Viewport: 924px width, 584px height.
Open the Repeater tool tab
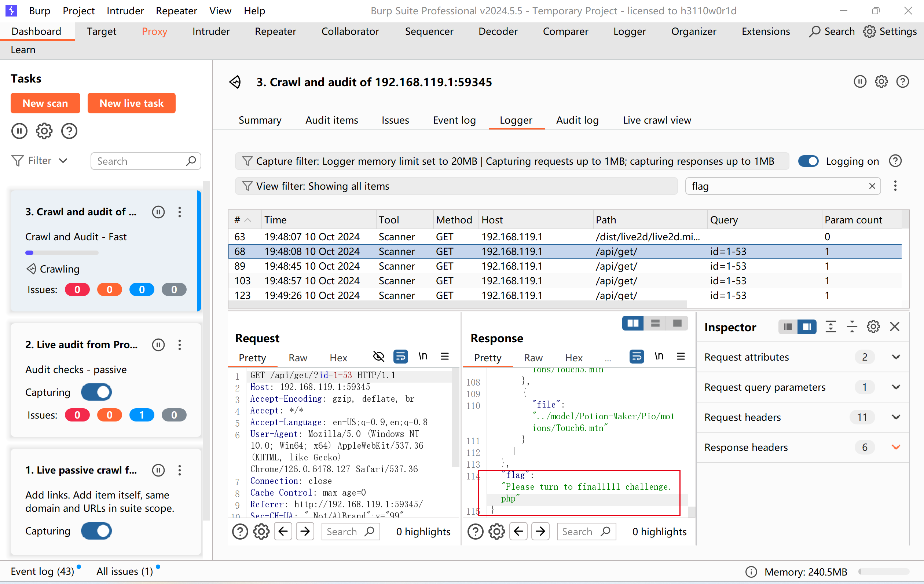275,31
